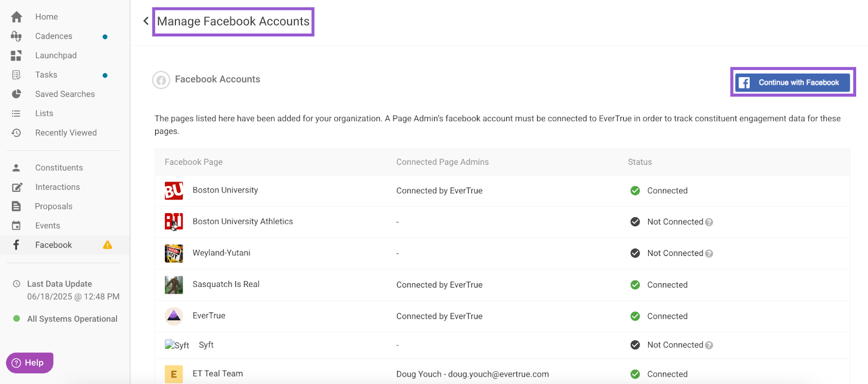Click Doug Youch - doug.youch@evertrue.com admin text
The height and width of the screenshot is (384, 868).
[473, 374]
